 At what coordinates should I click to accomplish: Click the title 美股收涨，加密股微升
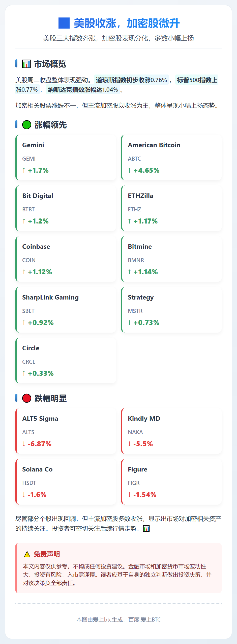(127, 23)
